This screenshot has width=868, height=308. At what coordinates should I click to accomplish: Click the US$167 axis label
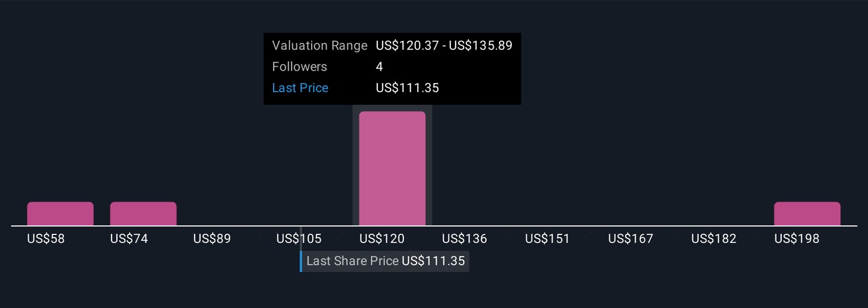(631, 239)
